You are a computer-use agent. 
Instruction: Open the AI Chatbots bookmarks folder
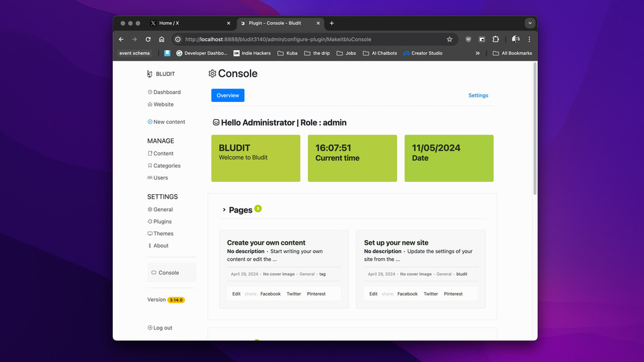[x=380, y=53]
